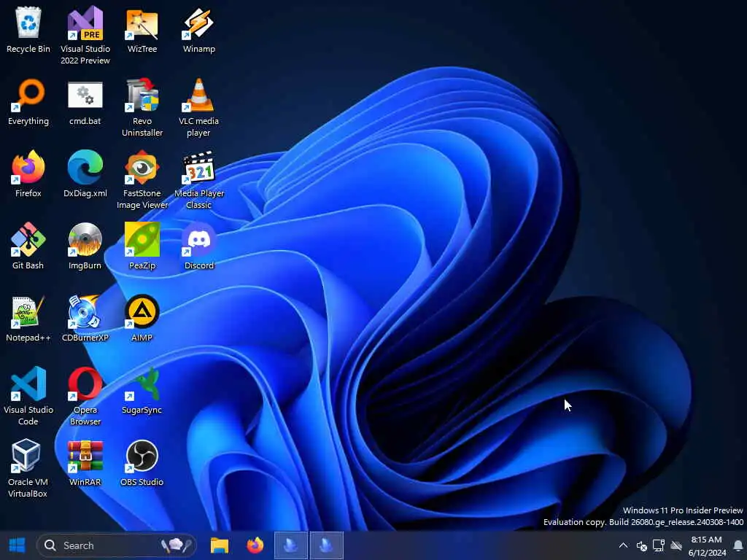Viewport: 747px width, 560px height.
Task: Launch Visual Studio 2022 Preview shortcut
Action: pyautogui.click(x=85, y=34)
